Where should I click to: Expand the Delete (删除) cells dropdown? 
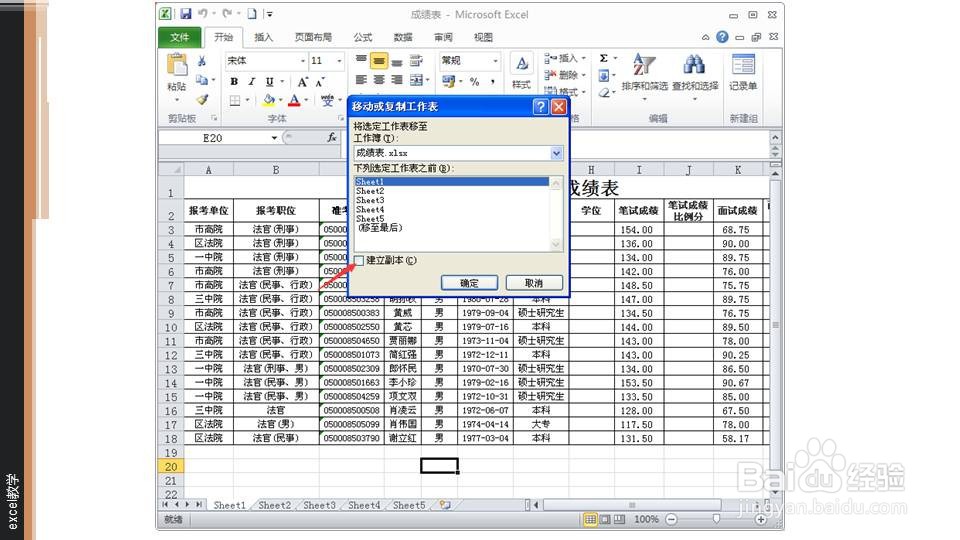click(583, 75)
